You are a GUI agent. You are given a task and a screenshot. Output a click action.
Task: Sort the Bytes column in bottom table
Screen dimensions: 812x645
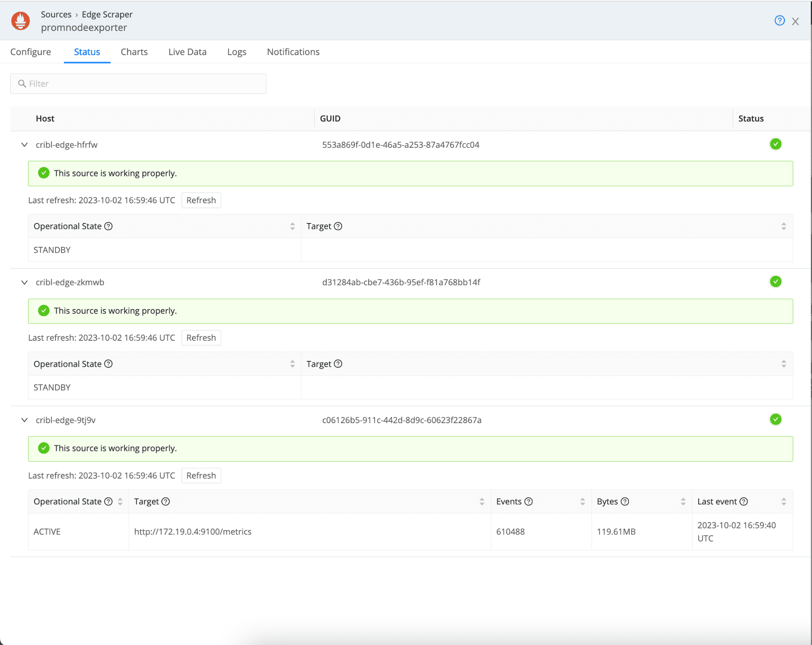coord(683,502)
